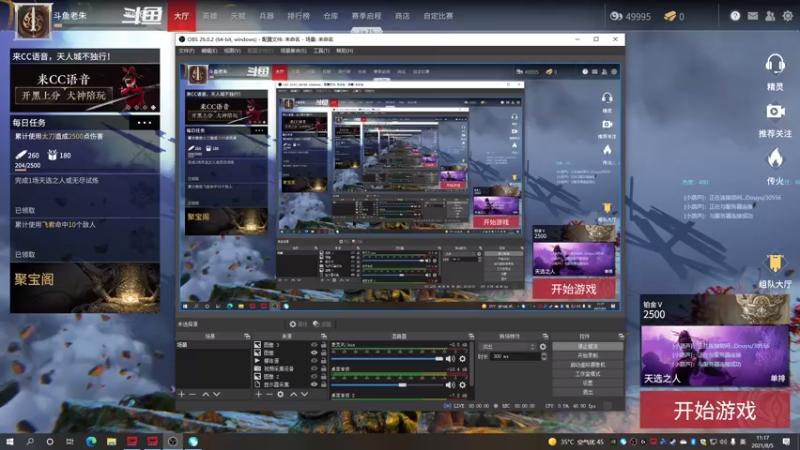800x450 pixels.
Task: Open 工具(T) menu in OBS
Action: (321, 51)
